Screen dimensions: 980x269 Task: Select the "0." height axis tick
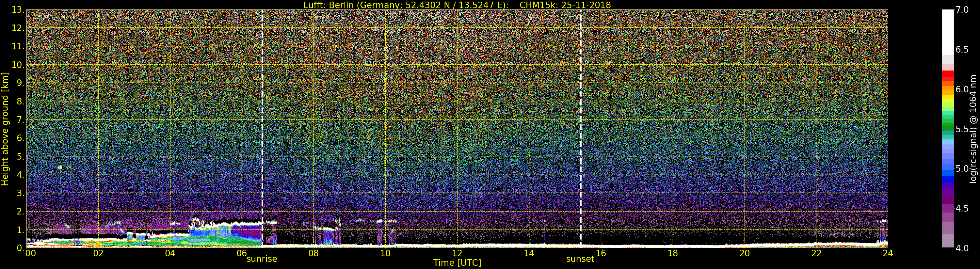20,248
